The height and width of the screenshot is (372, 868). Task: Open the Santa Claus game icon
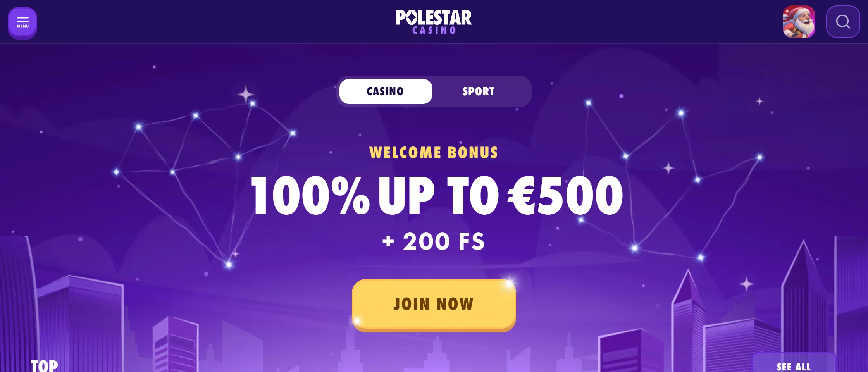[799, 22]
